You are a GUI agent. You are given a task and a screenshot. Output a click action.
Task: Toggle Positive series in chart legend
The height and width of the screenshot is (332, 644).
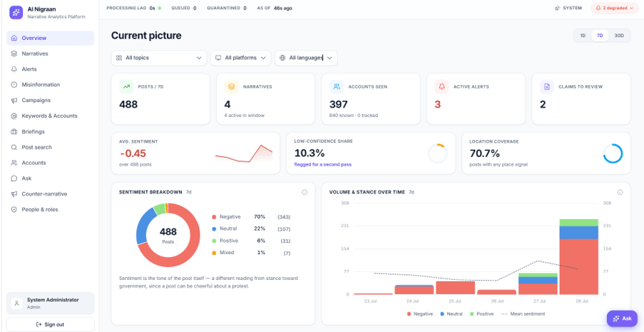482,314
